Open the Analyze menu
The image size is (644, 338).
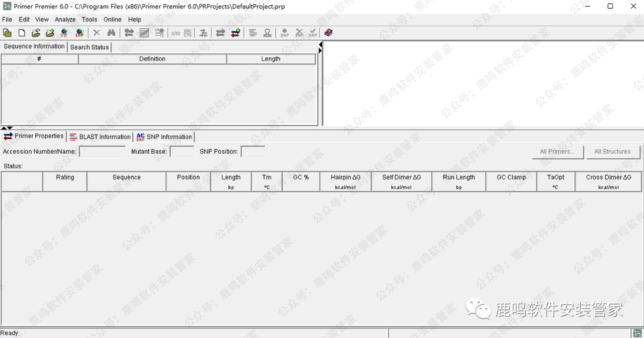click(x=65, y=20)
